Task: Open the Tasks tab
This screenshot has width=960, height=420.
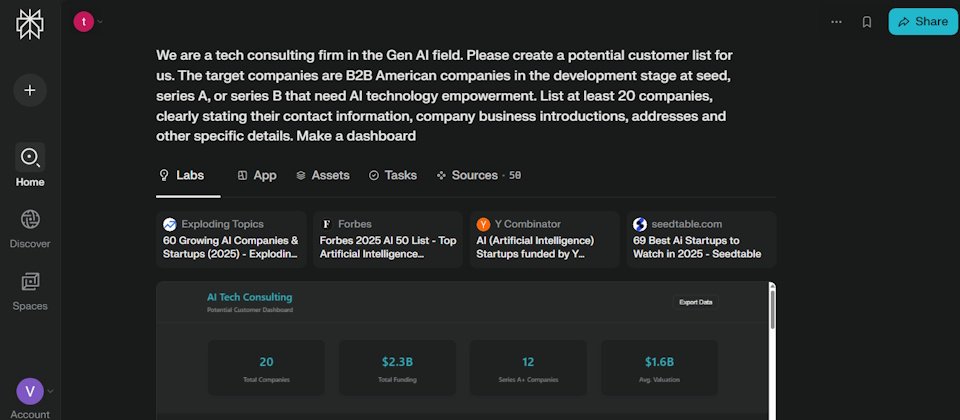Action: 393,175
